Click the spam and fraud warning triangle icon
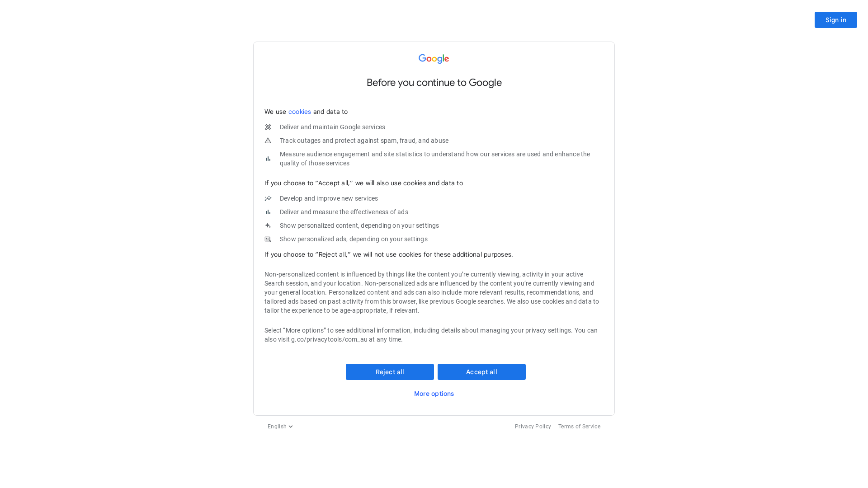This screenshot has width=868, height=488. point(268,141)
